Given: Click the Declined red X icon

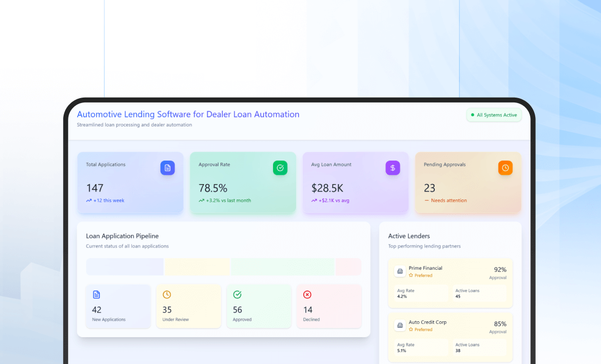Looking at the screenshot, I should 307,294.
